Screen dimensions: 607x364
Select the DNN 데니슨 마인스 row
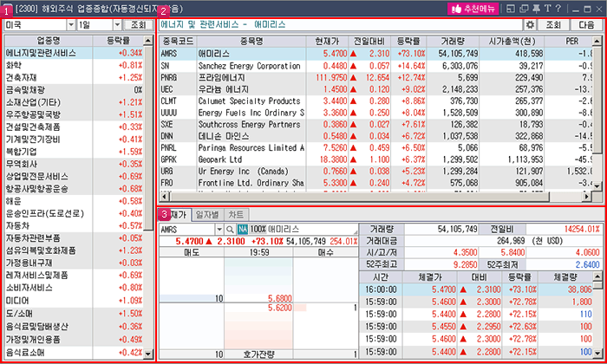(375, 136)
